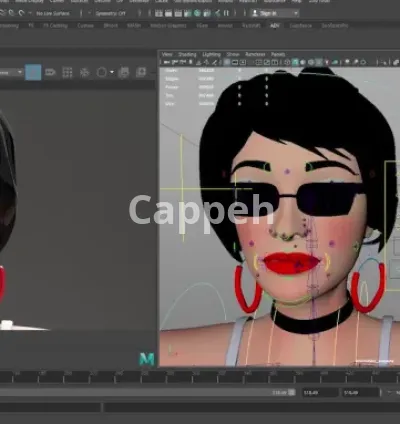Image resolution: width=400 pixels, height=424 pixels.
Task: Toggle the snap to point icon
Action: pos(84,72)
